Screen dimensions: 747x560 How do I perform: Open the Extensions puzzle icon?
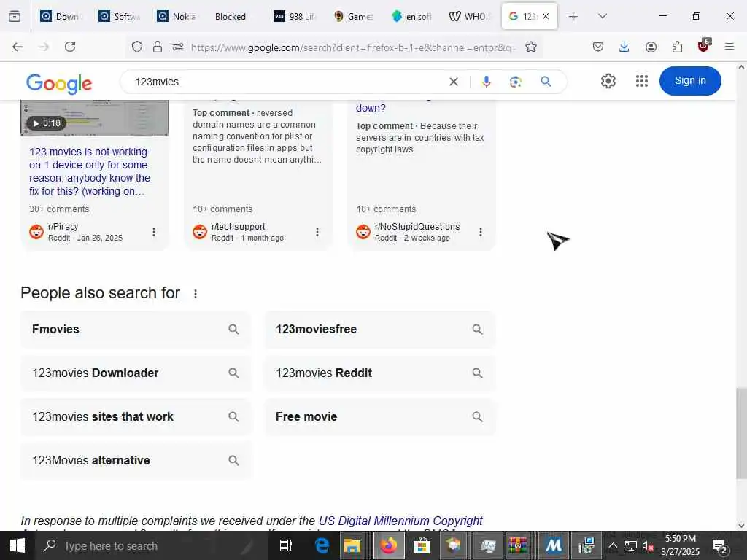click(677, 47)
